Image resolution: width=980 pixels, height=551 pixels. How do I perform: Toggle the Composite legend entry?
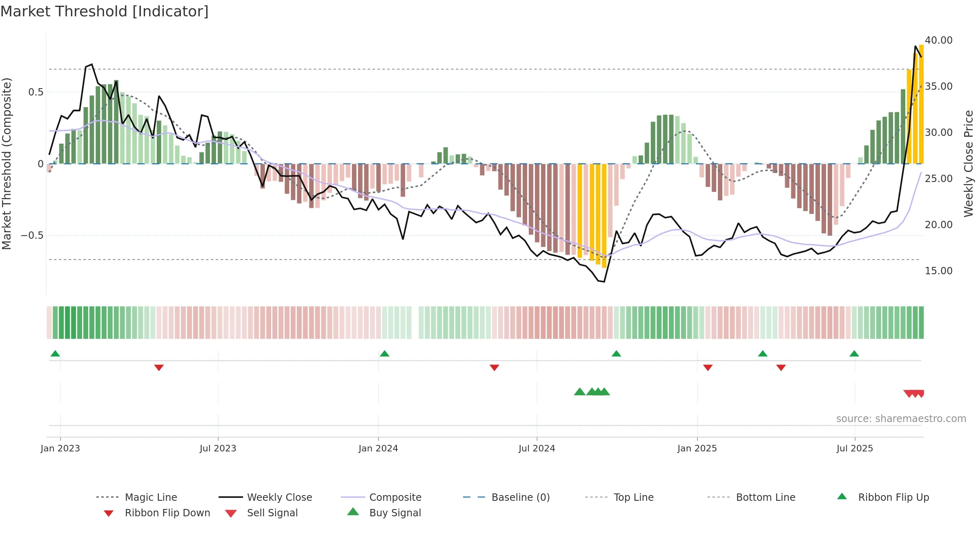coord(381,497)
